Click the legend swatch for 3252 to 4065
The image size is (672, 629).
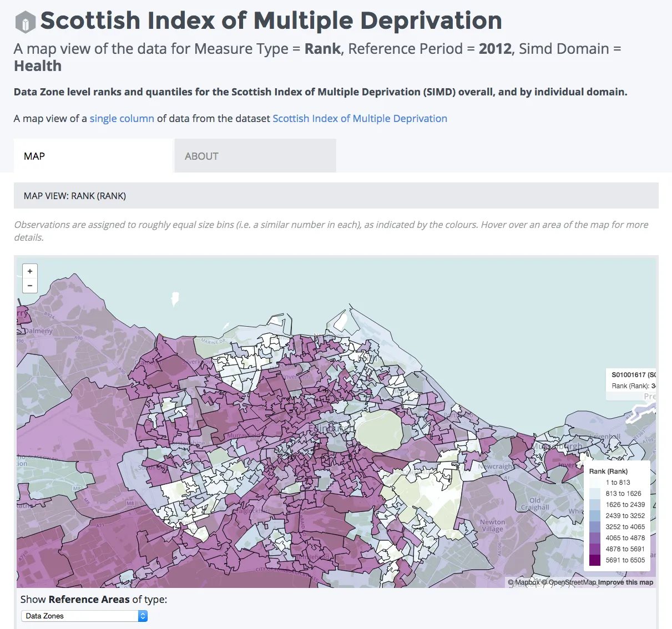coord(595,527)
